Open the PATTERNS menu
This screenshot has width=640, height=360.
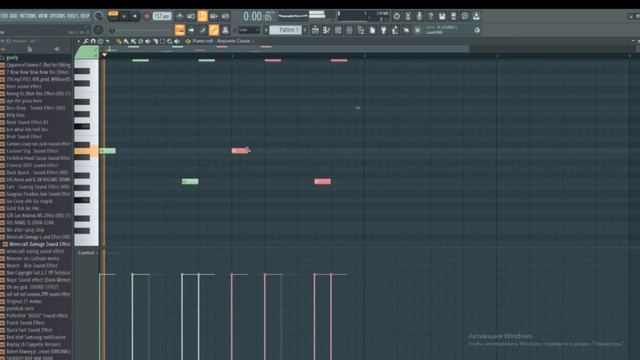27,16
